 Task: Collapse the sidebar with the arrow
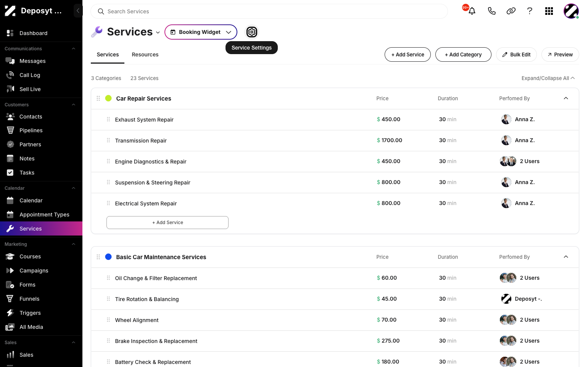[78, 11]
